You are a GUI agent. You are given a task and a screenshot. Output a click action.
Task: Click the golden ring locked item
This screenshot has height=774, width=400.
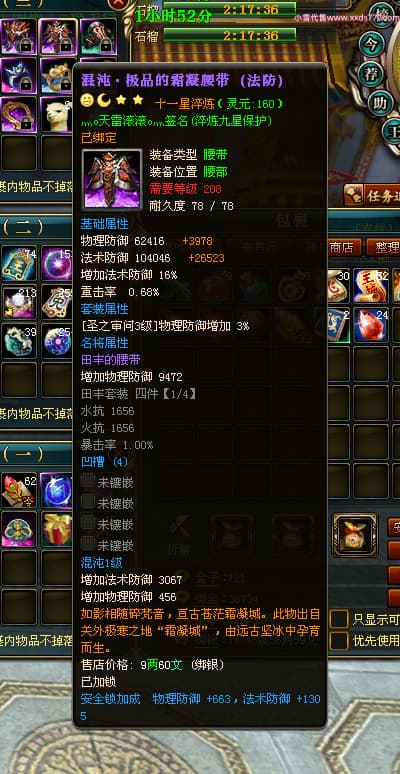point(19,114)
